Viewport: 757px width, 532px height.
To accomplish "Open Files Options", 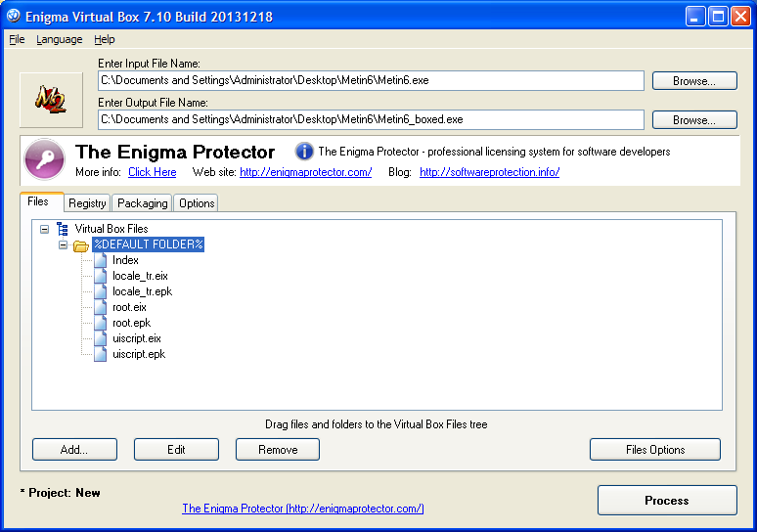I will pyautogui.click(x=655, y=450).
